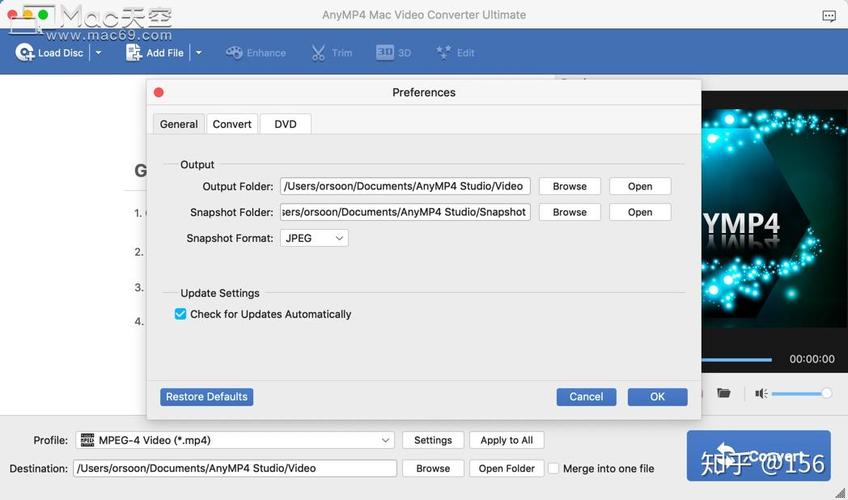Open the Edit magic-wand tool
848x500 pixels.
pos(444,53)
